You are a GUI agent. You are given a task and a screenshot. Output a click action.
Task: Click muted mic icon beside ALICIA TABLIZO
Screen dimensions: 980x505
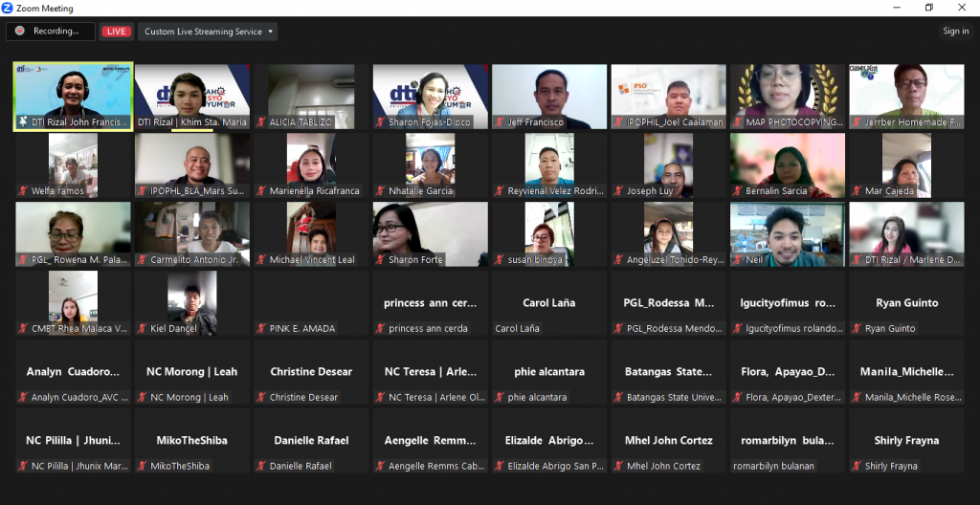click(261, 122)
